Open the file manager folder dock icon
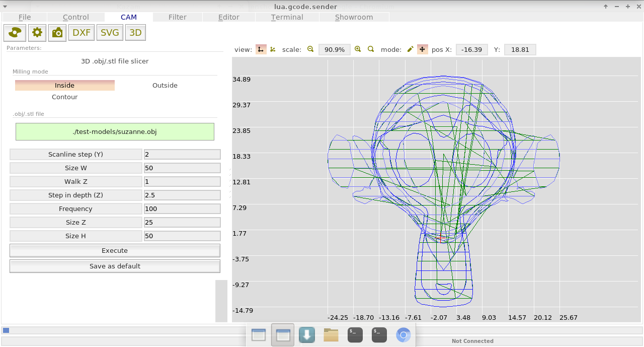The width and height of the screenshot is (644, 347). (x=331, y=335)
